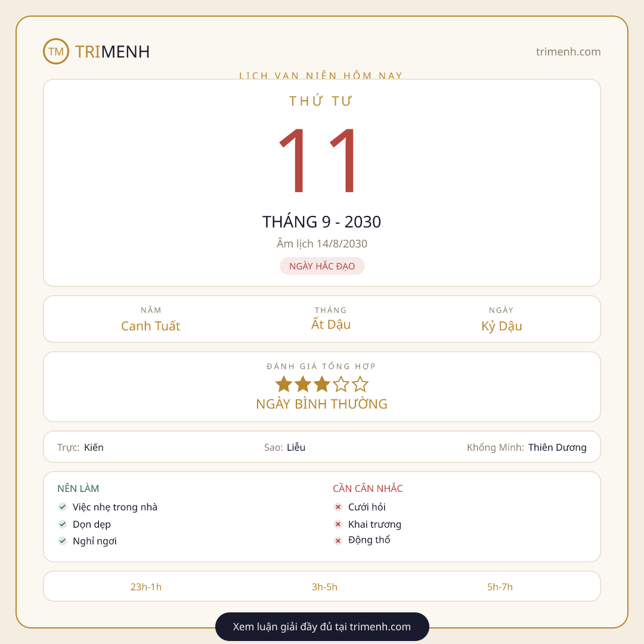This screenshot has width=644, height=644.
Task: Click the 'Cưới hỏi' item text
Action: (367, 507)
